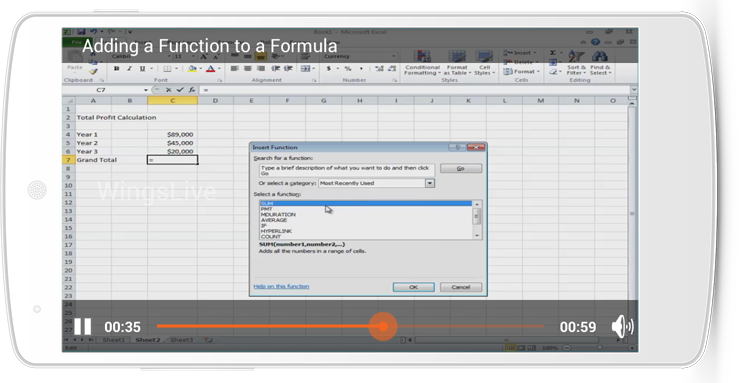Align text right in the Alignment group

261,69
